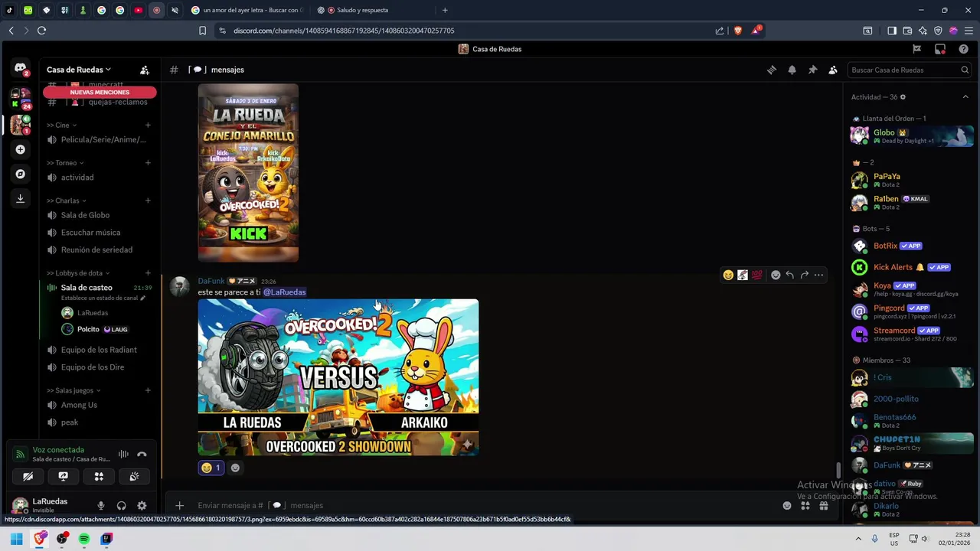Add channel to Cine category plus
Screen dimensions: 980x551
point(148,125)
